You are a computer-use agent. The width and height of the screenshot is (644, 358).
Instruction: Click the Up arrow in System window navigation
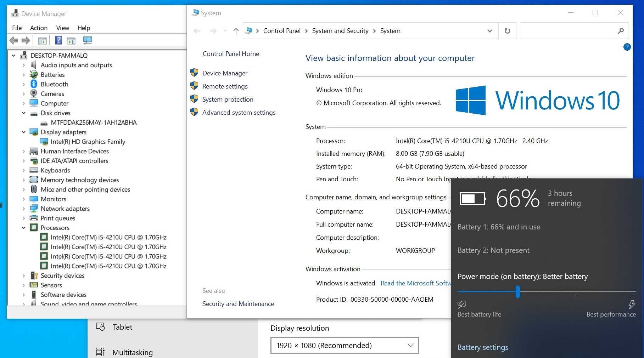[x=236, y=31]
